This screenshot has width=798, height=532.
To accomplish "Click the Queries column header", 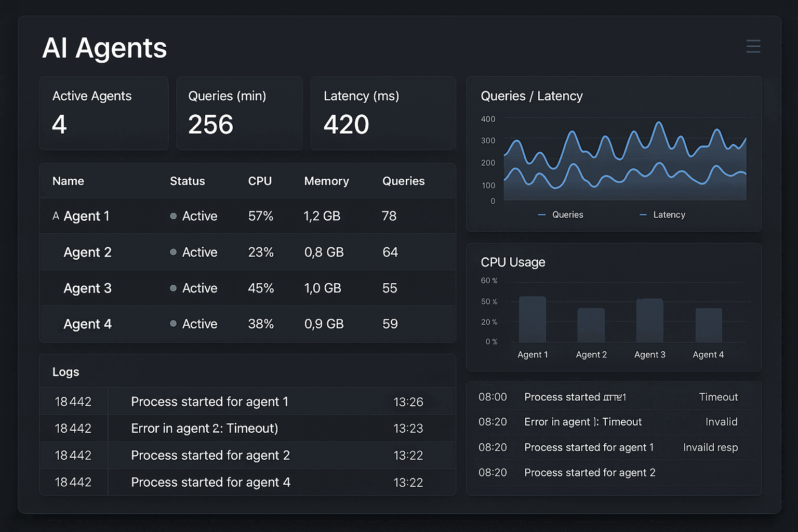I will (403, 181).
